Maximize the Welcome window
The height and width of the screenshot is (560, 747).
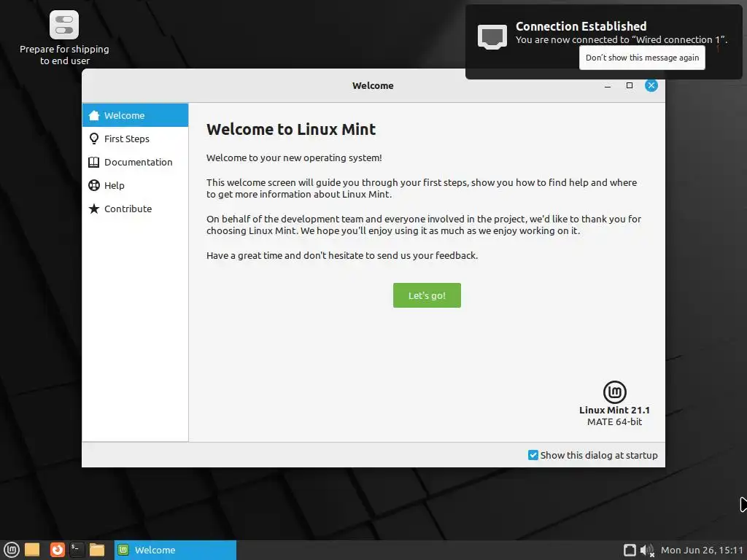tap(630, 86)
